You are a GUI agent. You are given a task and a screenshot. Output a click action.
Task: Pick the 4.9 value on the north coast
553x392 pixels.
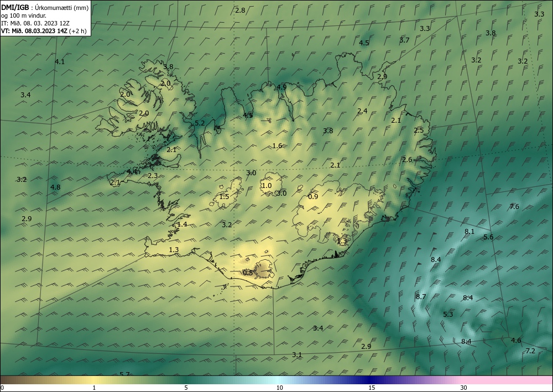click(x=281, y=87)
